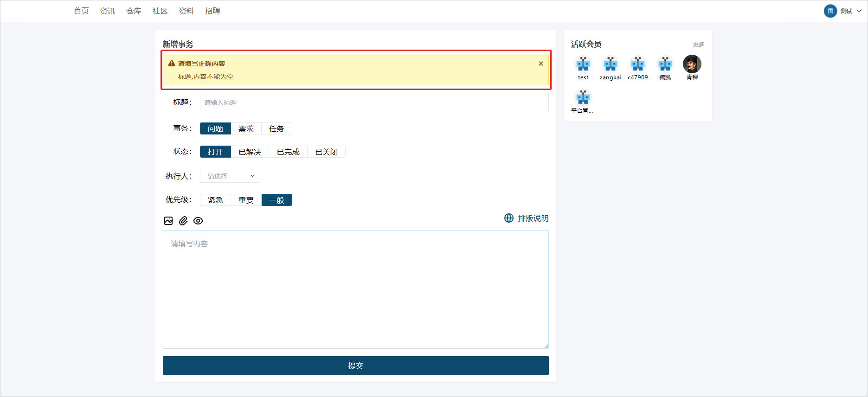
Task: Open the 社区 navigation menu item
Action: pos(160,11)
